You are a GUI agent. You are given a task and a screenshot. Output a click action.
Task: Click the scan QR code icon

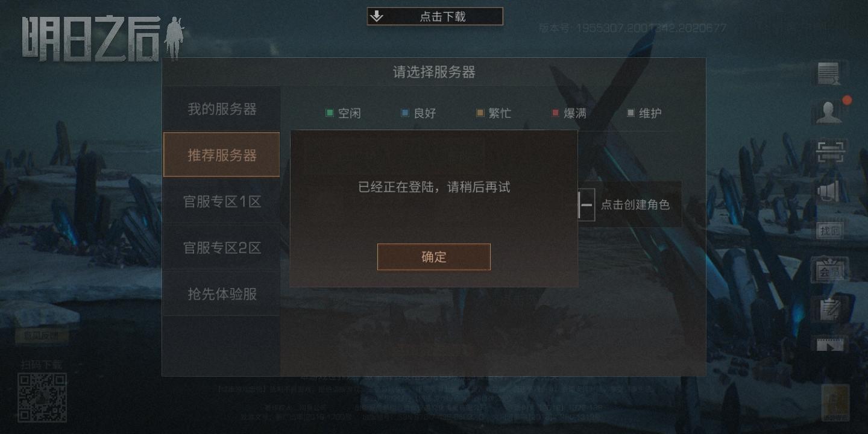tap(831, 152)
